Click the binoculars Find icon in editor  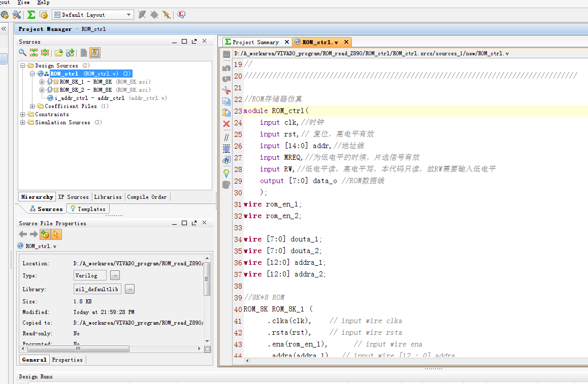226,160
